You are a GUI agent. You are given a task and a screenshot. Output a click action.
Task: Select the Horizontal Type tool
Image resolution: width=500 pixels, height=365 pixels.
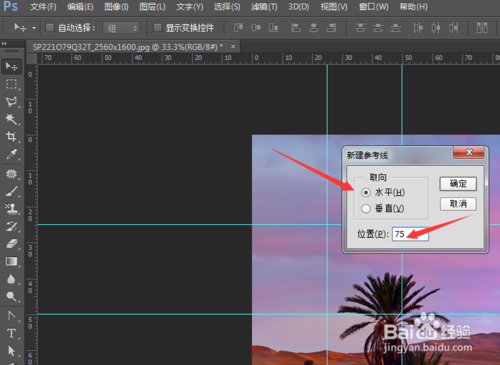point(12,333)
